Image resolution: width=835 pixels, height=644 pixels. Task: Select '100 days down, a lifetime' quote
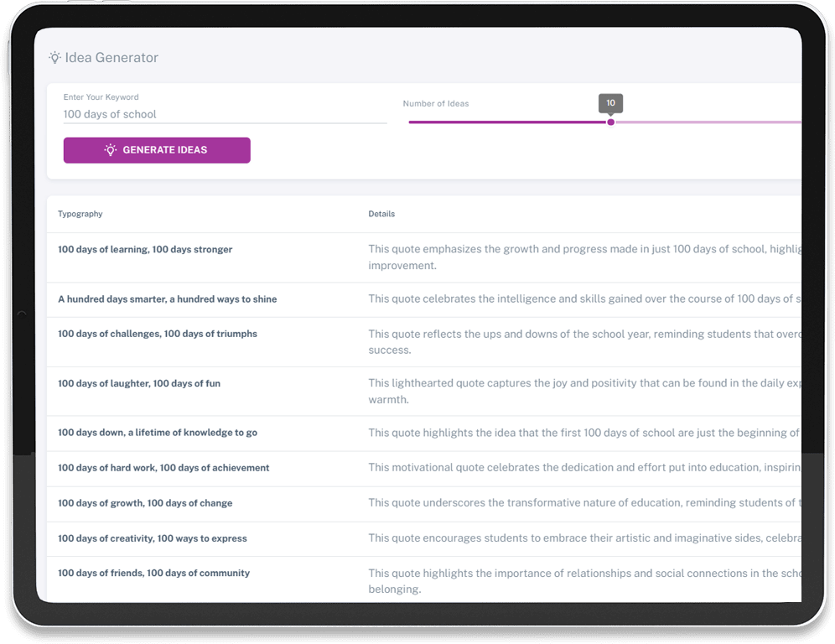pos(158,433)
